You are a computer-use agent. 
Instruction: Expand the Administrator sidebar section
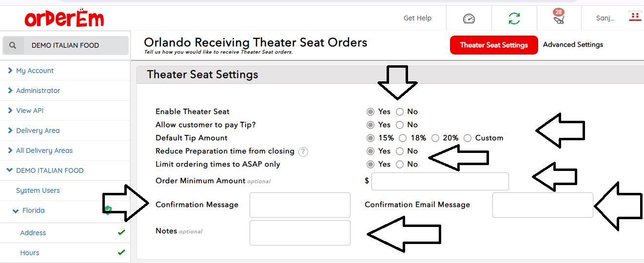click(38, 91)
